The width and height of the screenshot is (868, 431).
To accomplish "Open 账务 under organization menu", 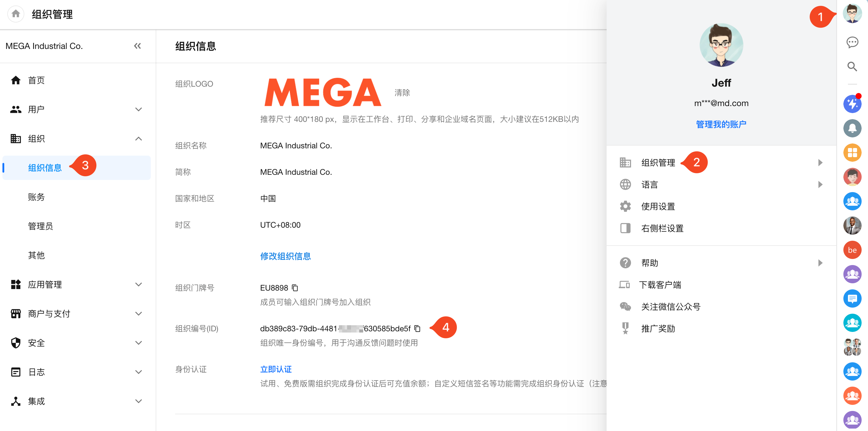I will pos(36,197).
